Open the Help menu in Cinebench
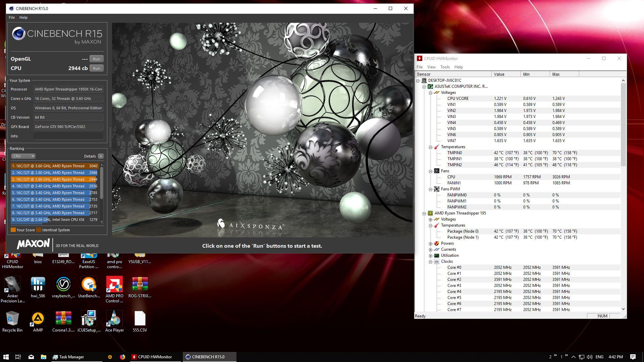Screen dimensions: 644x362 (x=23, y=17)
